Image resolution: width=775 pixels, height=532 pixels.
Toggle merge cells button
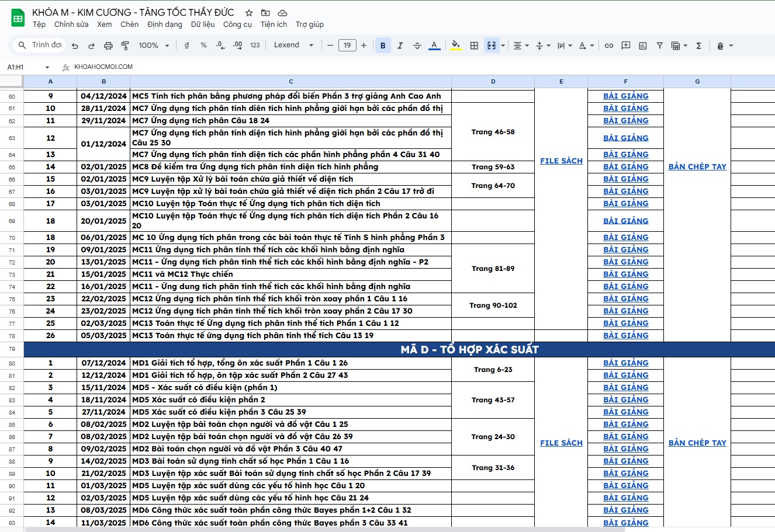[492, 46]
